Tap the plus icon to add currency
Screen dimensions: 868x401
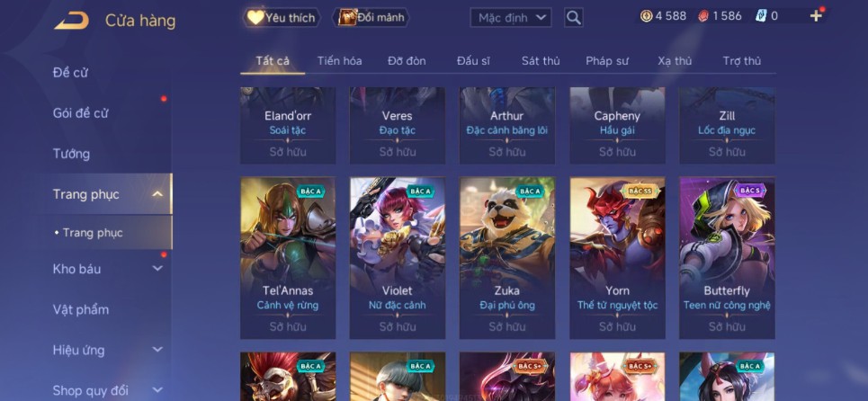click(x=816, y=16)
